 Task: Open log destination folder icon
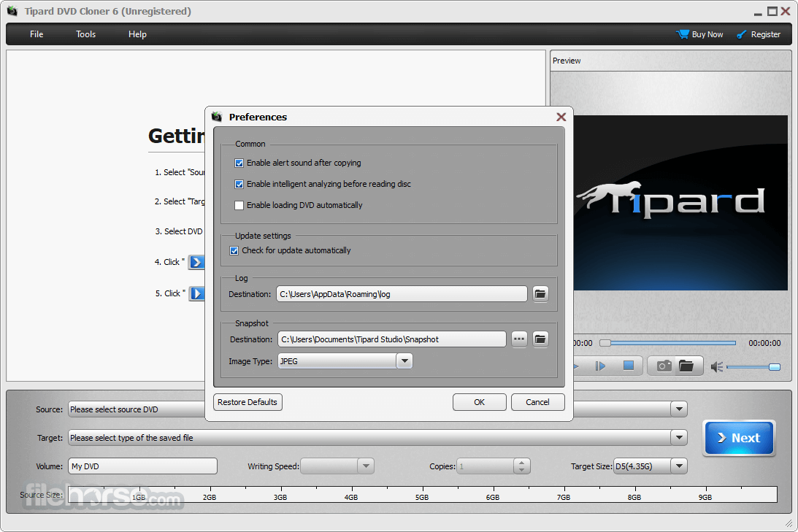[x=540, y=294]
